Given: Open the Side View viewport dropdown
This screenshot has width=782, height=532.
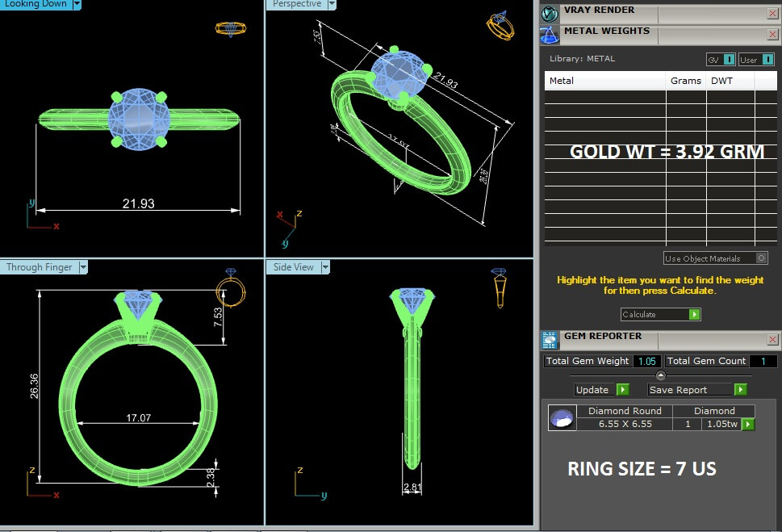Looking at the screenshot, I should (x=325, y=267).
